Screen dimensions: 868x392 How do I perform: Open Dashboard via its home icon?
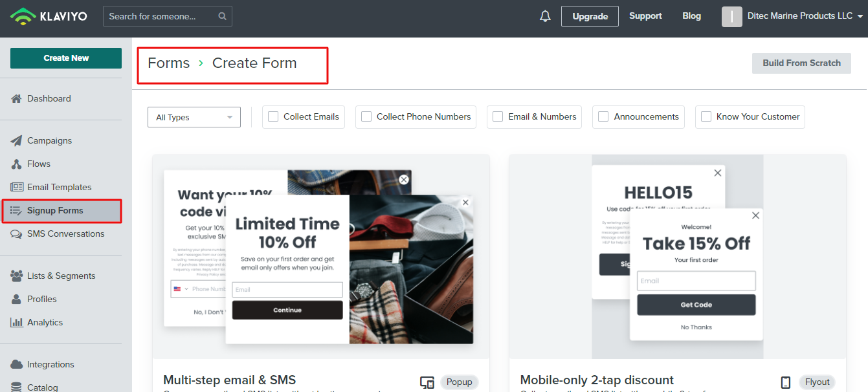[17, 99]
